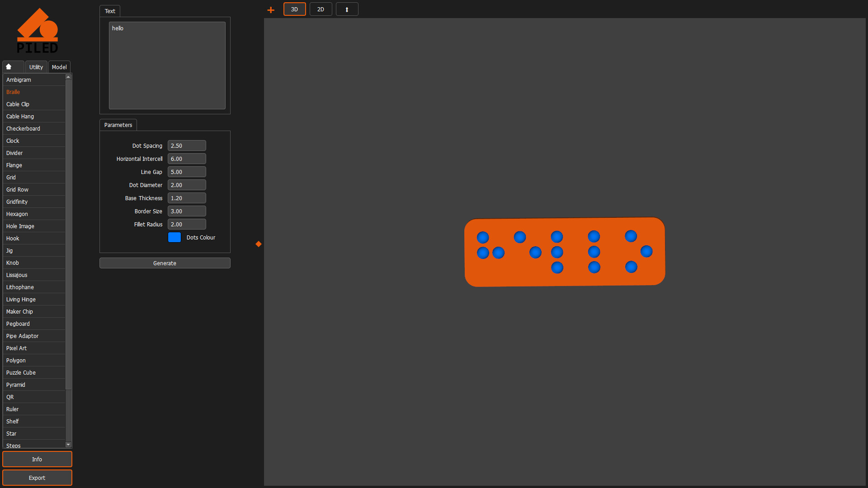
Task: Click the scrollbar up arrow in model list
Action: (x=68, y=77)
